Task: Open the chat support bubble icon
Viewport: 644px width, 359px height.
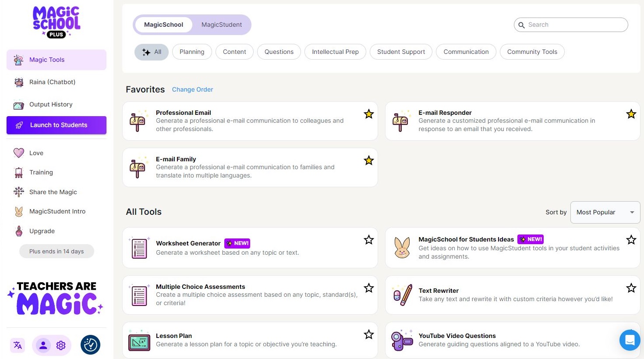Action: coord(630,340)
